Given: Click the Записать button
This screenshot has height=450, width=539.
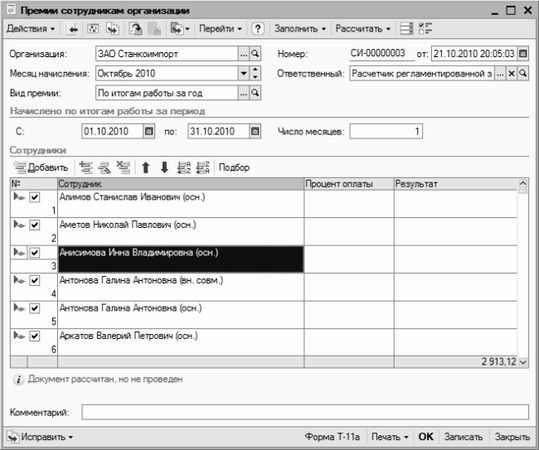Looking at the screenshot, I should (x=463, y=437).
